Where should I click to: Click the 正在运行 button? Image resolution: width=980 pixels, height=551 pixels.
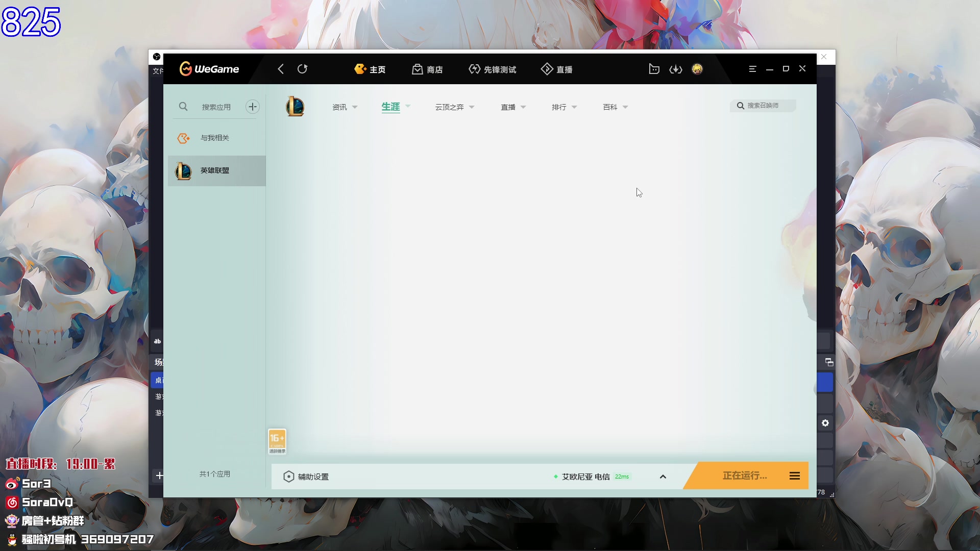coord(744,475)
